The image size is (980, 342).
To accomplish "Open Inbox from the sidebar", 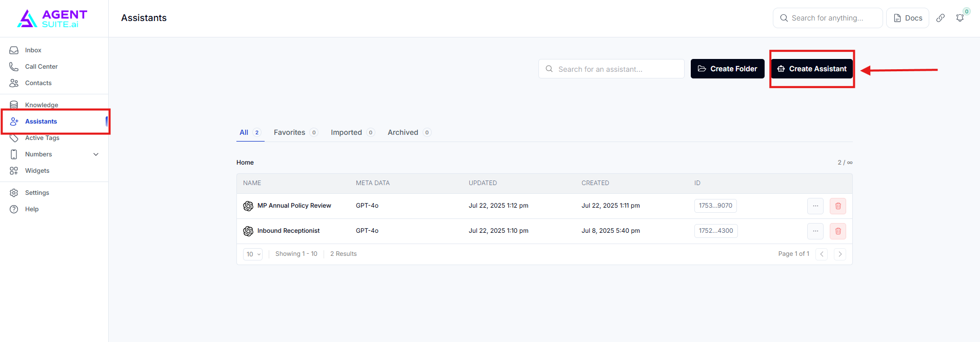I will (33, 50).
